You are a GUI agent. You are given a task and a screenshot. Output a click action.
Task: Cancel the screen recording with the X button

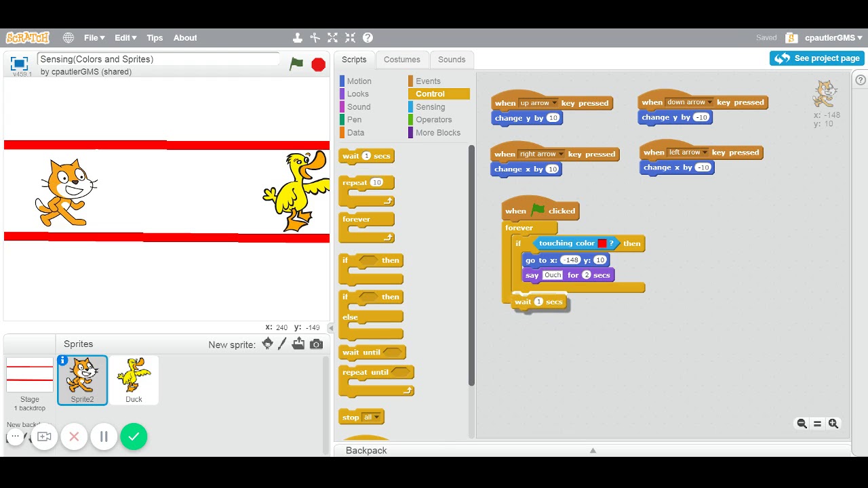74,436
